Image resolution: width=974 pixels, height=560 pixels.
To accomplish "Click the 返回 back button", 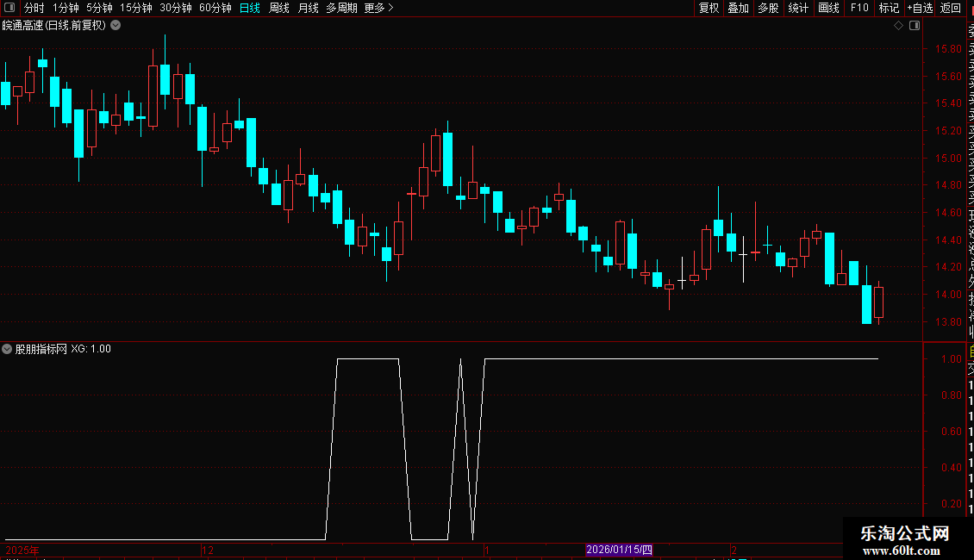I will [x=951, y=8].
